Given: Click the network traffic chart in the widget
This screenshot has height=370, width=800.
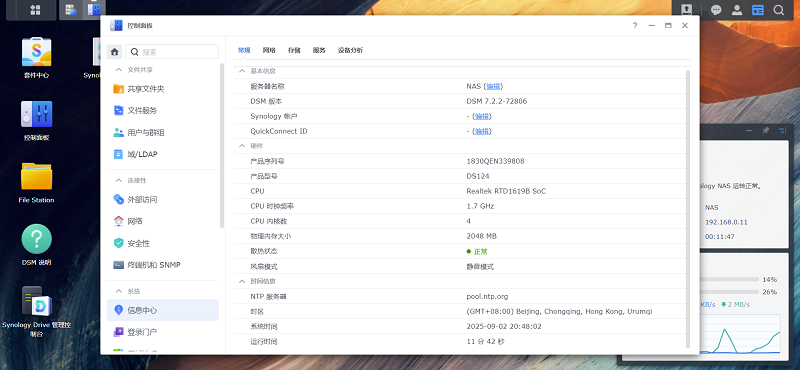Looking at the screenshot, I should point(740,334).
